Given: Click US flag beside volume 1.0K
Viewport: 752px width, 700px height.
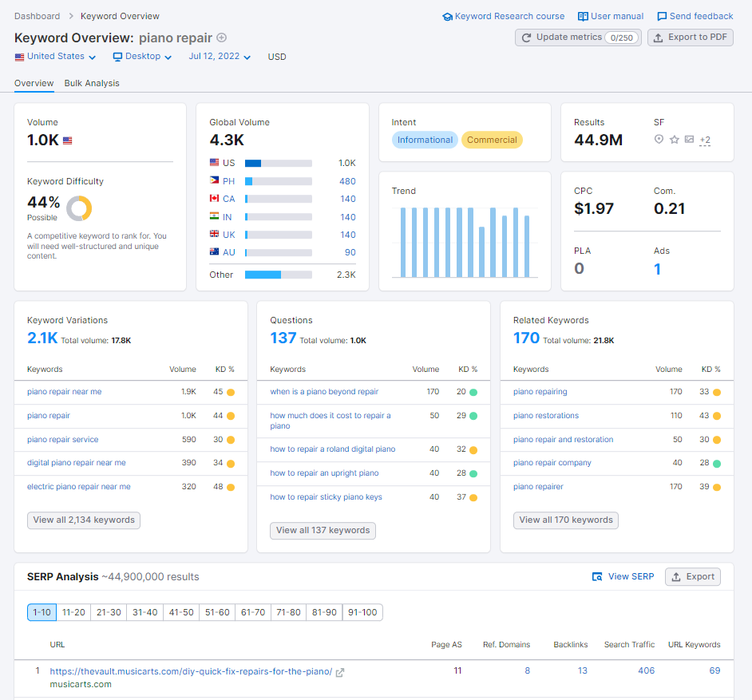Looking at the screenshot, I should click(x=68, y=140).
